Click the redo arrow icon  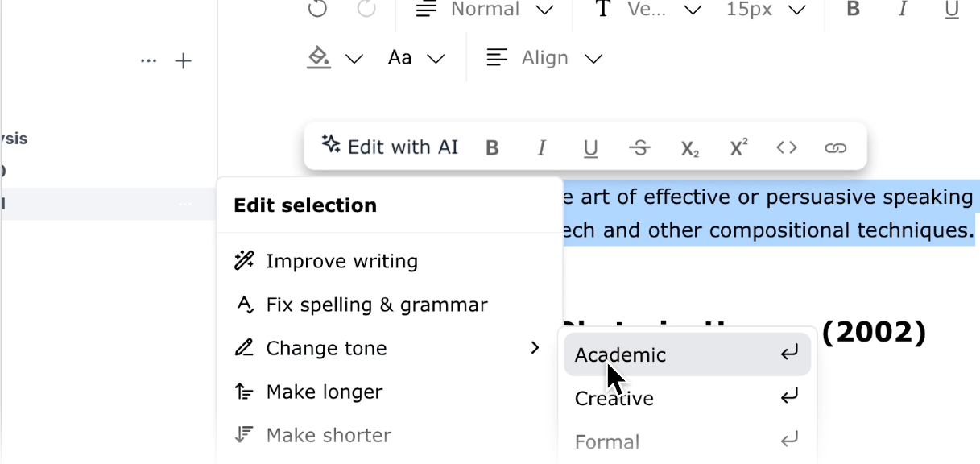[x=366, y=9]
